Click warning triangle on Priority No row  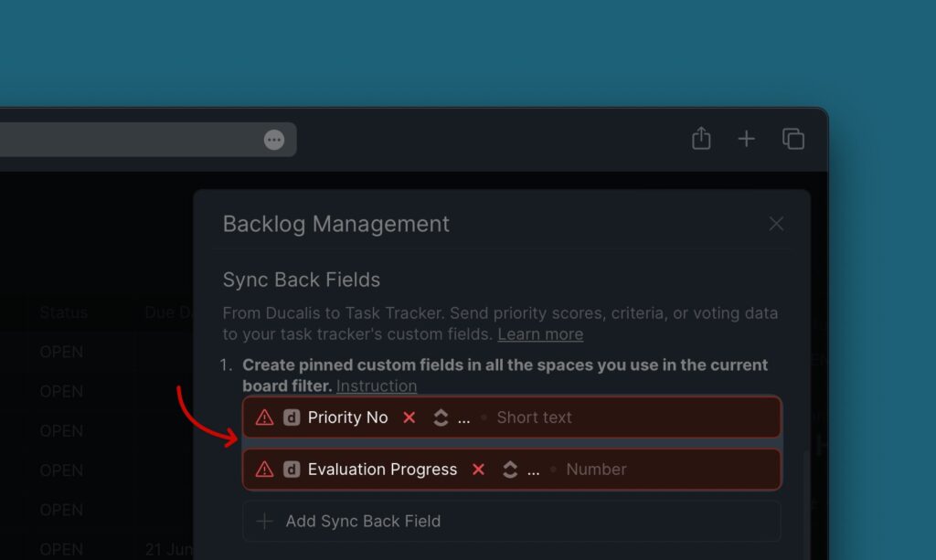tap(264, 417)
